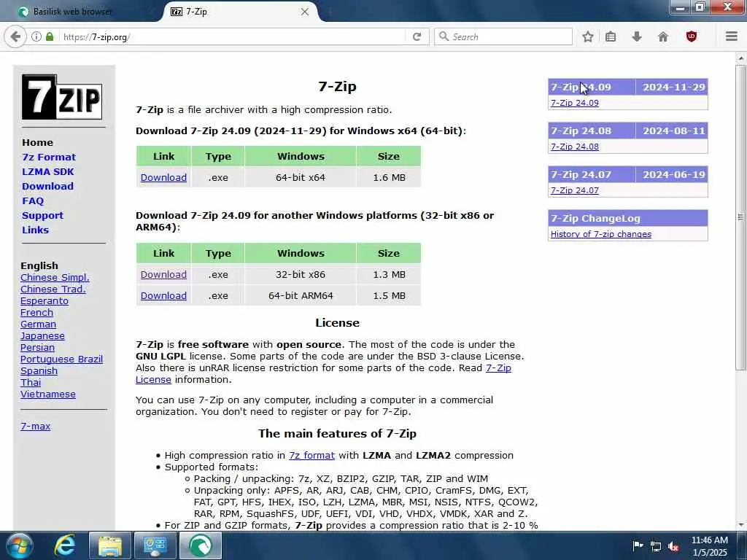
Task: Open the 7-Zip 24.09 news link
Action: [x=575, y=103]
